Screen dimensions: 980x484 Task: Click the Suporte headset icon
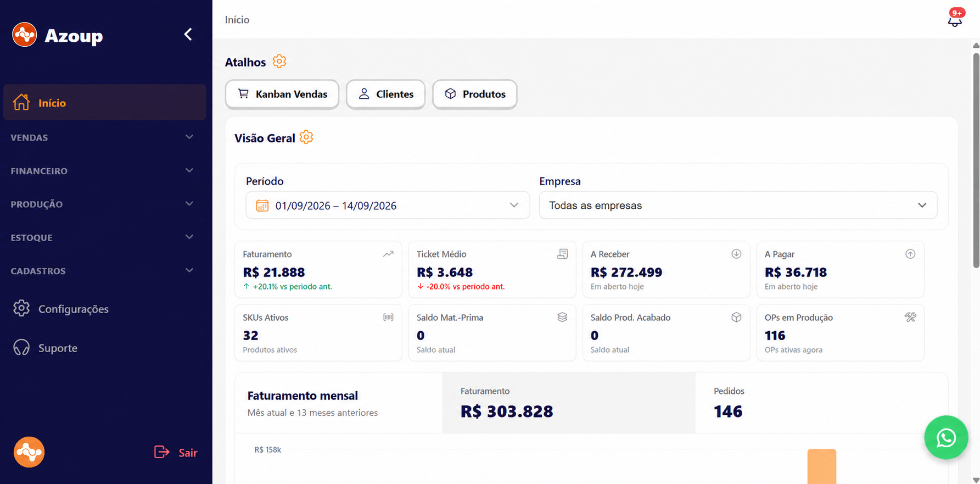21,348
